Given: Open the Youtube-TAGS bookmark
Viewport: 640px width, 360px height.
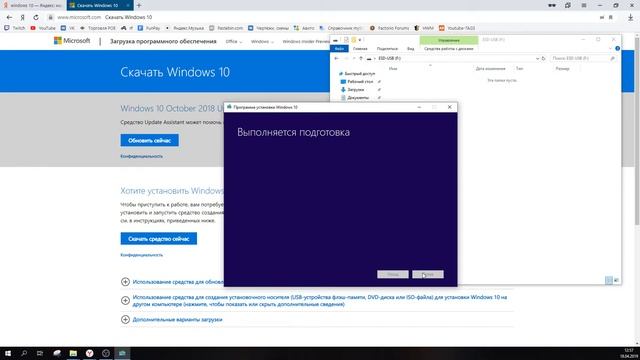Looking at the screenshot, I should coord(457,28).
